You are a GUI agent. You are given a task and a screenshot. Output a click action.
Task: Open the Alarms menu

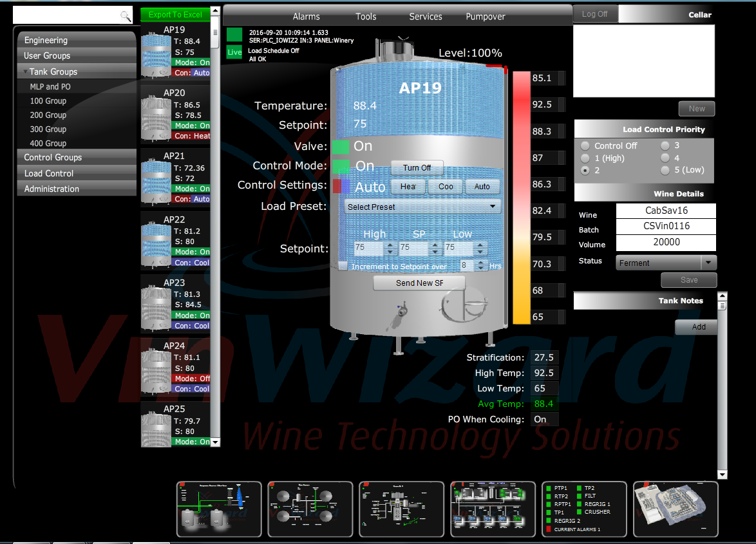[306, 16]
